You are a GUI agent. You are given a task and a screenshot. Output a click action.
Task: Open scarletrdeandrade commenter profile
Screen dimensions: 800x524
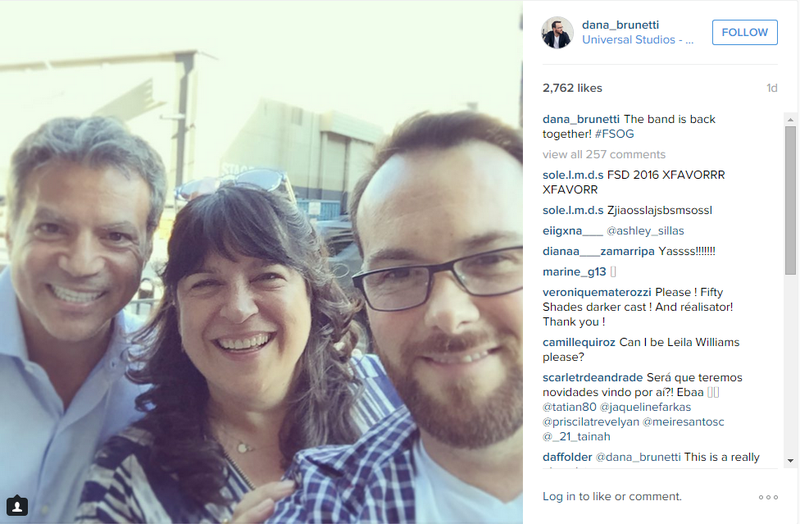(x=592, y=378)
